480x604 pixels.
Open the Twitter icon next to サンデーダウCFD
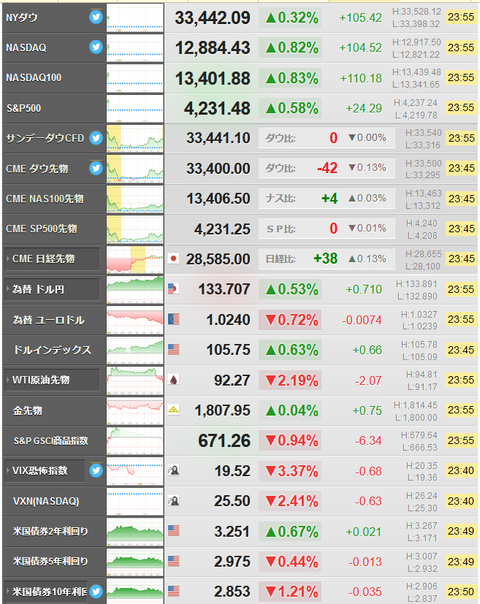click(x=96, y=138)
